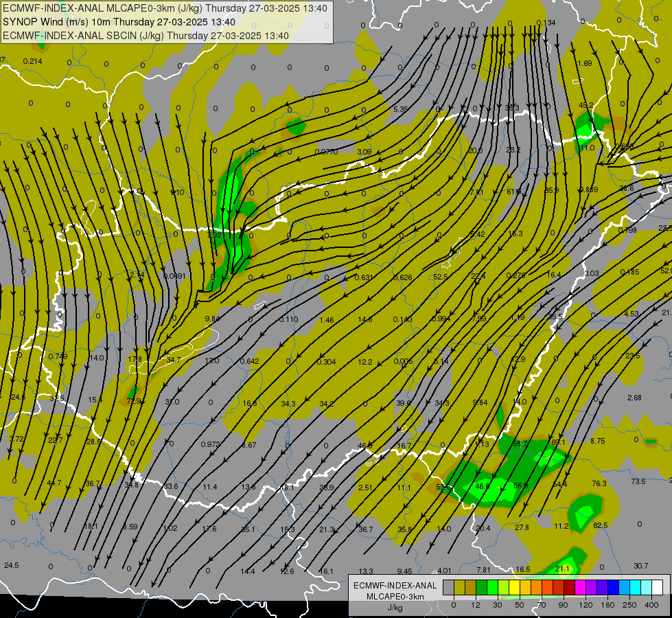
Task: Click the map value 39.6
Action: (x=404, y=403)
